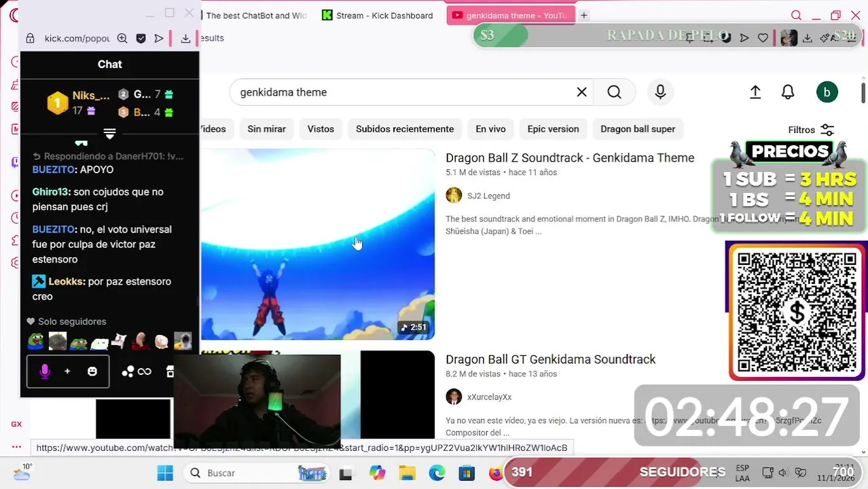This screenshot has height=489, width=868.
Task: Open a new browser tab with plus
Action: coord(583,15)
